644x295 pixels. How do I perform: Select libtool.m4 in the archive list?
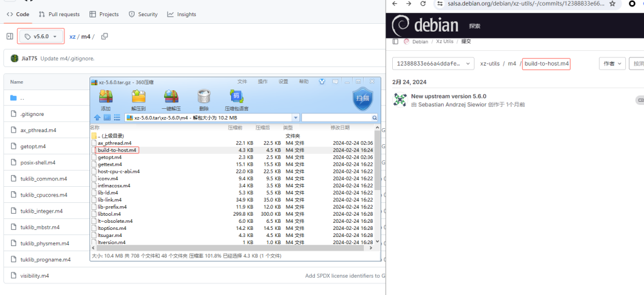[109, 214]
